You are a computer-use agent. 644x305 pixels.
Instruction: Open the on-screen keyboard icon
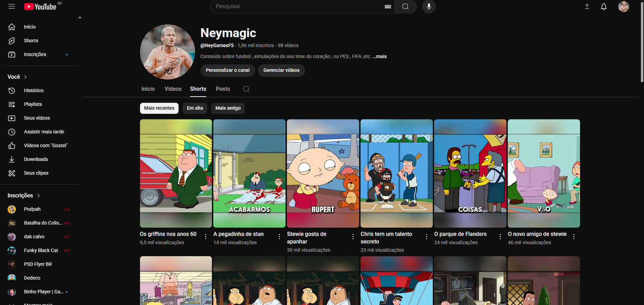388,6
